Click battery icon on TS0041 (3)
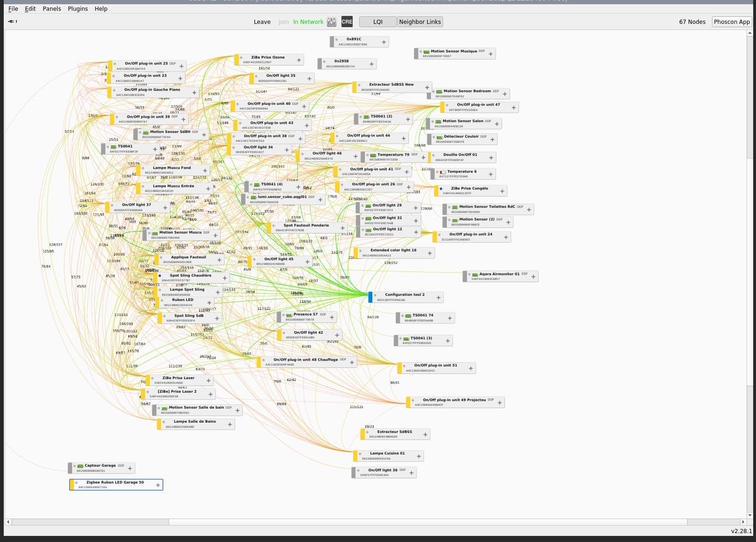Image resolution: width=756 pixels, height=542 pixels. tap(407, 338)
